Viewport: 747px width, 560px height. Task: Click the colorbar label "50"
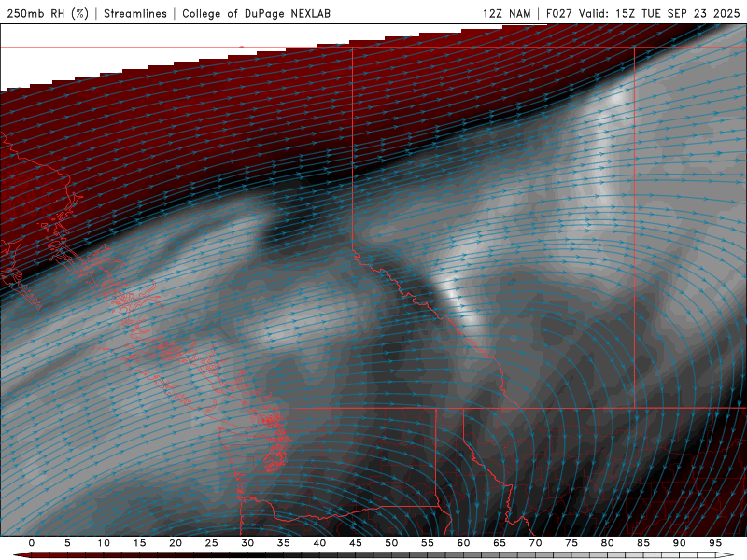391,543
